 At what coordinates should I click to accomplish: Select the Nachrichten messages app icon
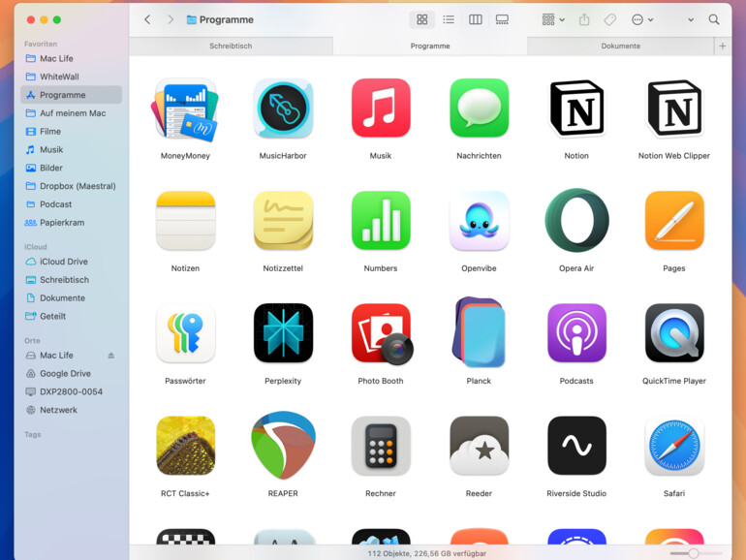[480, 108]
